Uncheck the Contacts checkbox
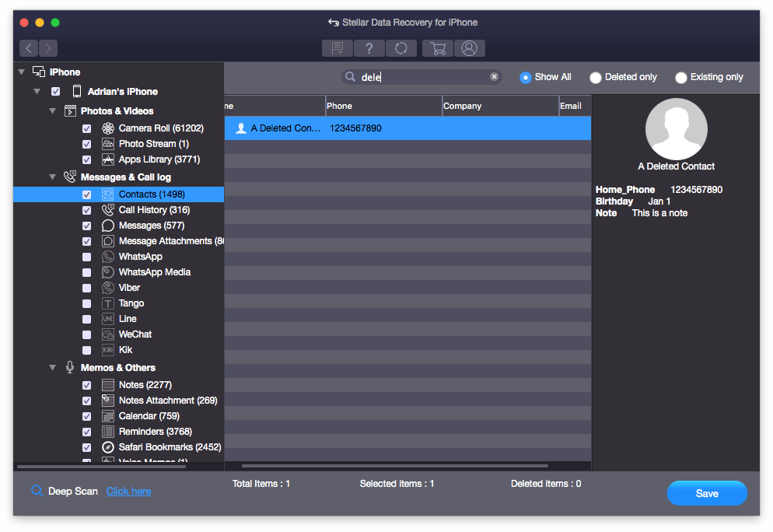Viewport: 773px width, 532px height. tap(87, 194)
